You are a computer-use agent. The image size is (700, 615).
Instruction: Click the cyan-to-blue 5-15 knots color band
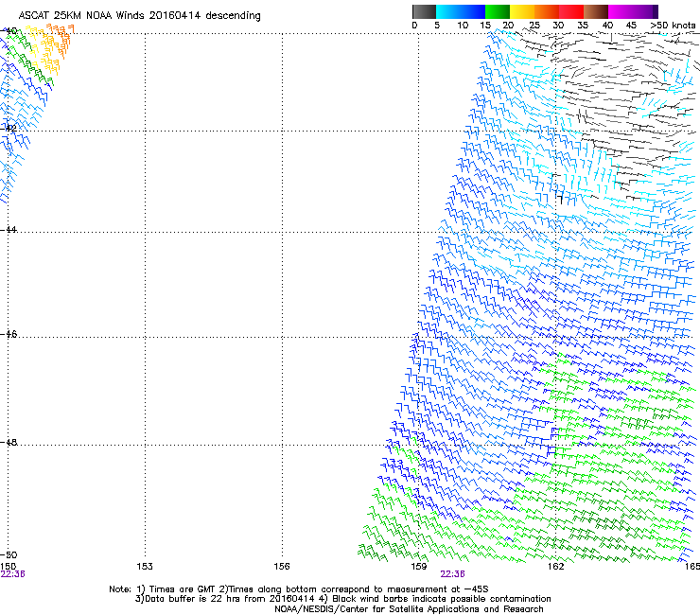(461, 12)
